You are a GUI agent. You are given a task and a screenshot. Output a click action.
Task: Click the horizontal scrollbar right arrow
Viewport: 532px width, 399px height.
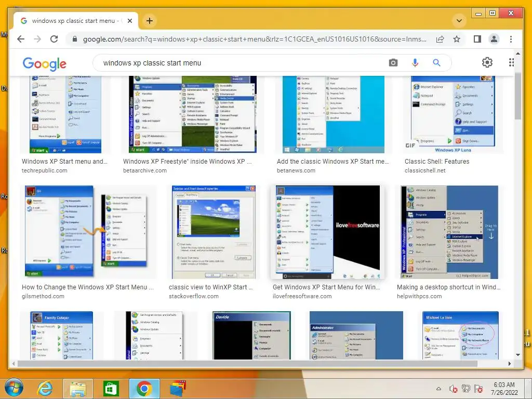click(510, 364)
